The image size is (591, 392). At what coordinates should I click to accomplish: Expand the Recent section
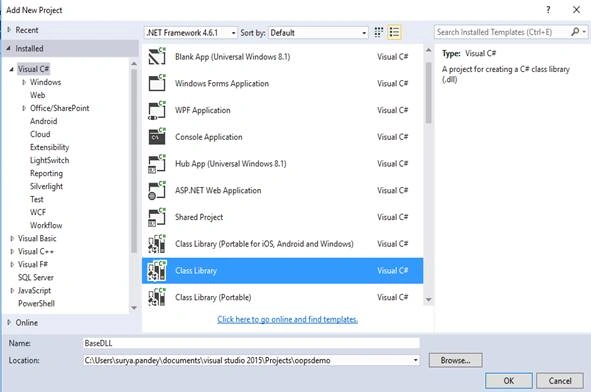click(x=9, y=30)
